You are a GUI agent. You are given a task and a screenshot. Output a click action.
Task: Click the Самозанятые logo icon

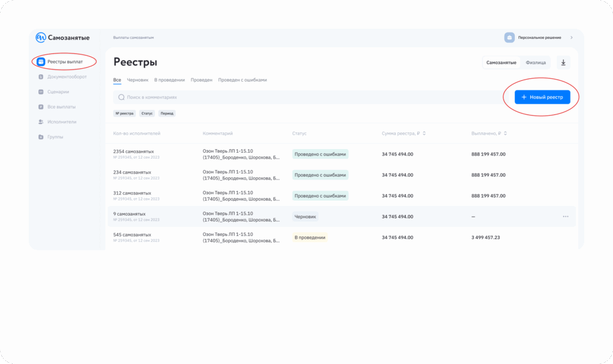[x=41, y=38]
